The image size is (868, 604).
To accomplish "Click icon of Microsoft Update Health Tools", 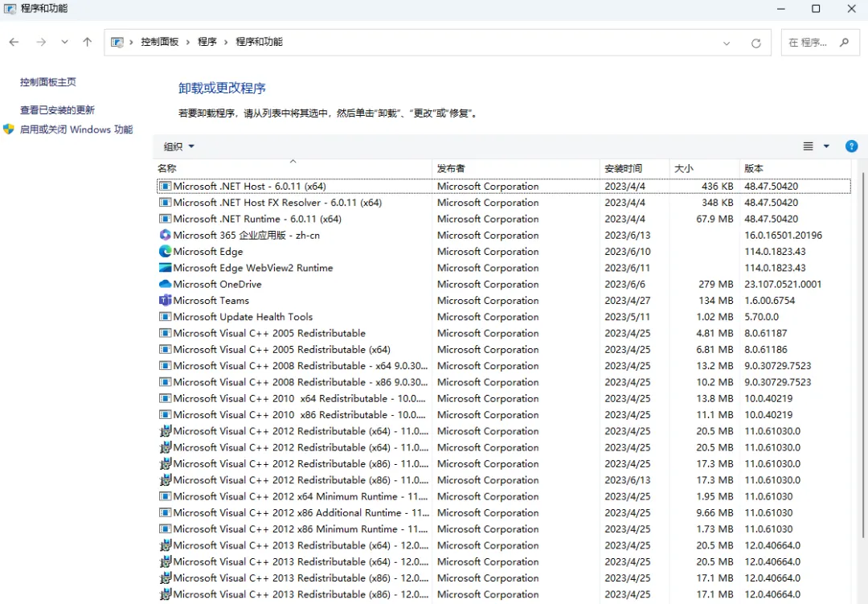I will (x=165, y=317).
